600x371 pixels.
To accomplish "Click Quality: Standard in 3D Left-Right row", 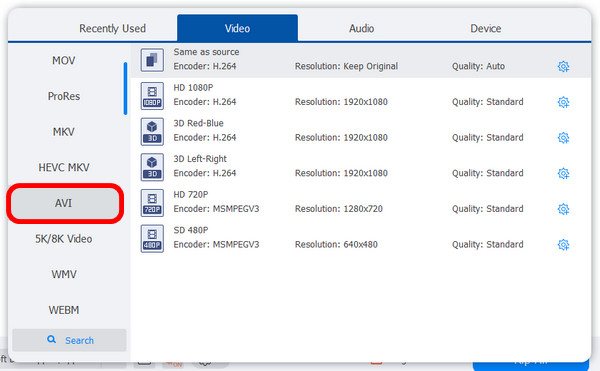I will (488, 173).
